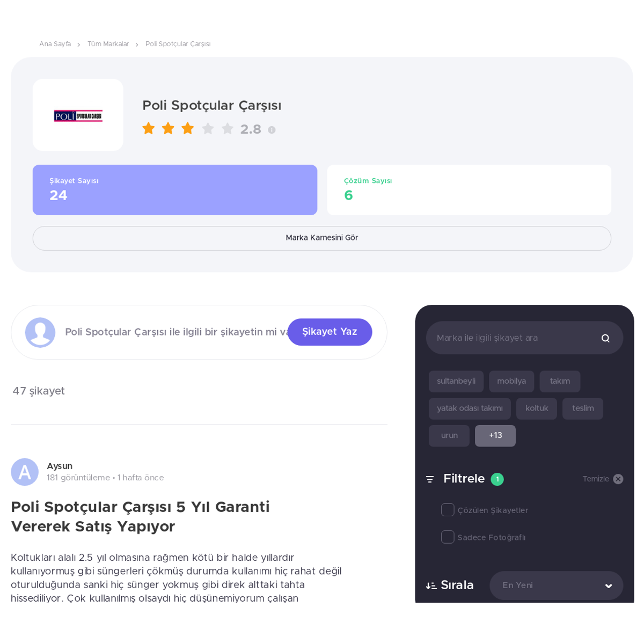Open Tüm Markalar breadcrumb link
The width and height of the screenshot is (644, 644).
(108, 44)
